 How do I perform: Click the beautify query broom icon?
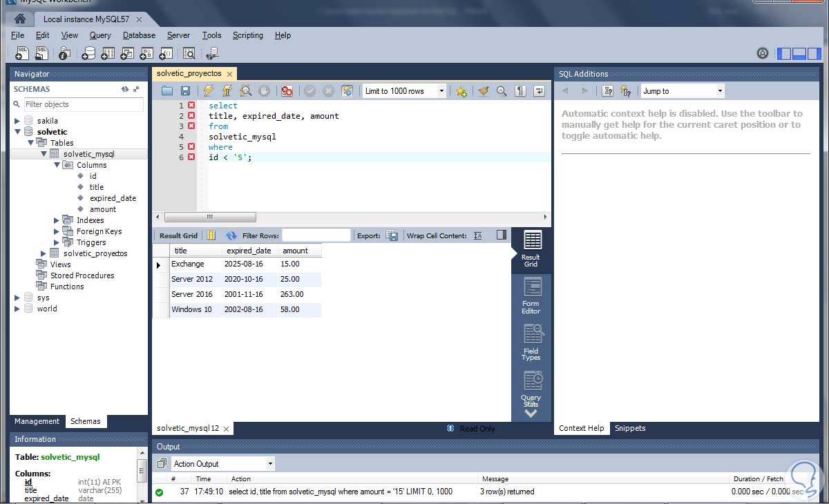(x=483, y=91)
